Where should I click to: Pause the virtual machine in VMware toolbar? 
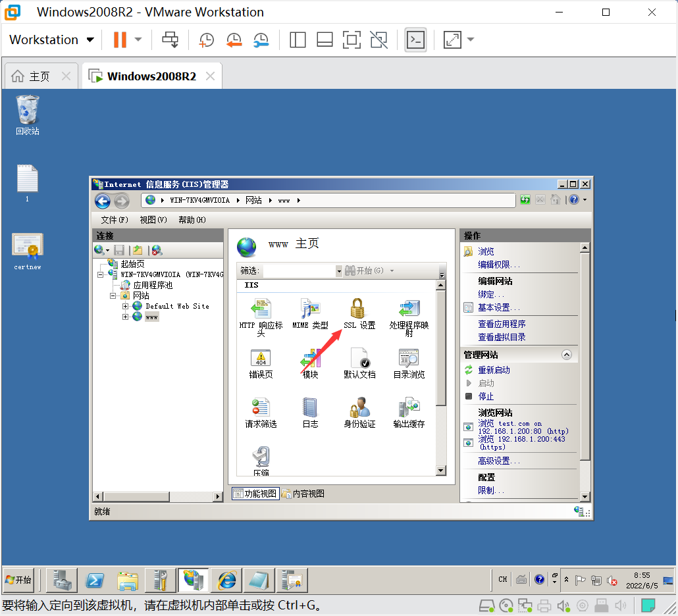[x=120, y=39]
